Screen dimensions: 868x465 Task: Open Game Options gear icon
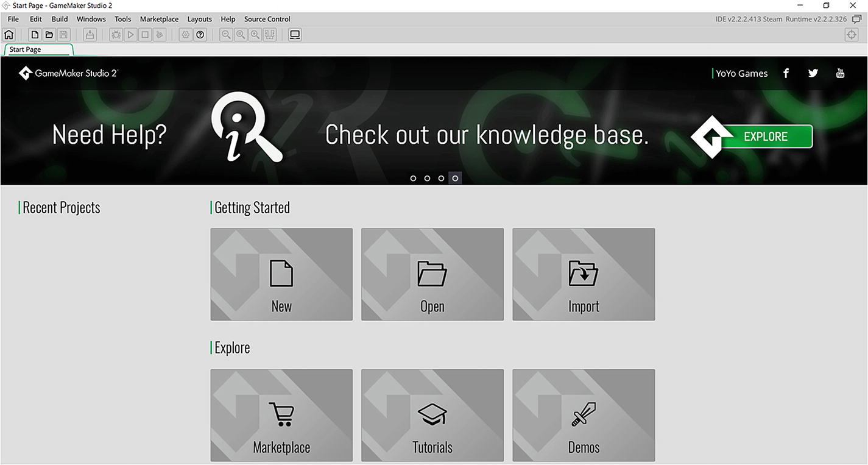(186, 35)
